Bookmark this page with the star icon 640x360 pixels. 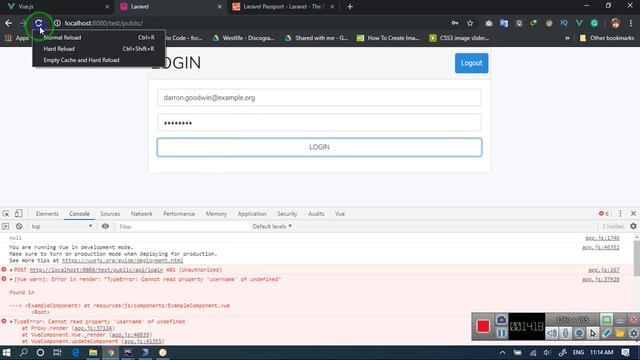pos(470,23)
